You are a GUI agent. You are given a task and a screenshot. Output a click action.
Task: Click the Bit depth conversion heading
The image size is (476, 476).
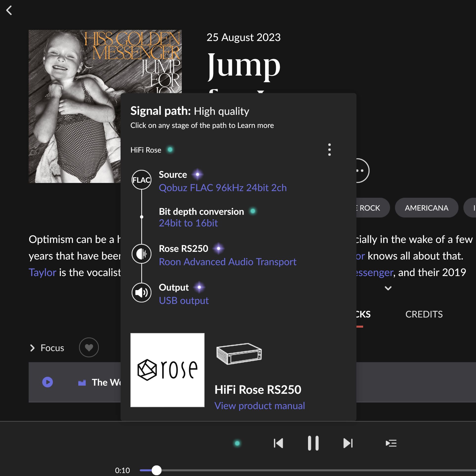[201, 212]
